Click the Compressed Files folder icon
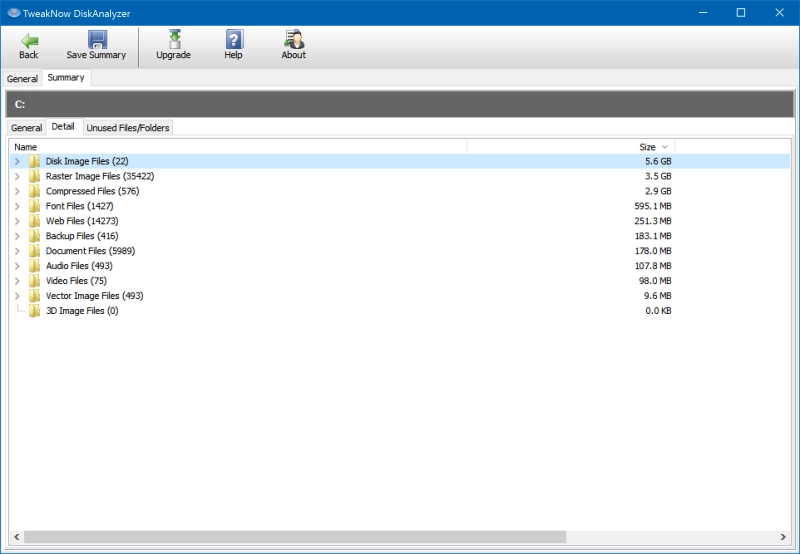800x554 pixels. [x=34, y=191]
